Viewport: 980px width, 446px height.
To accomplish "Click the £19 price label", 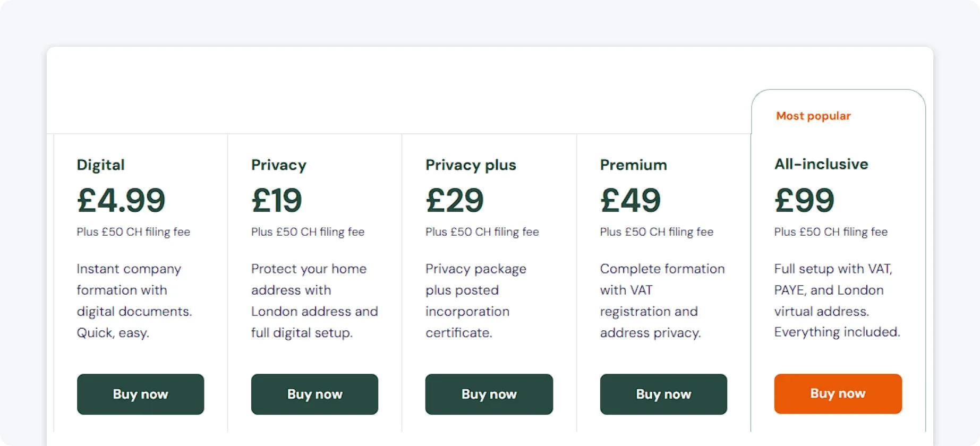I will [276, 200].
